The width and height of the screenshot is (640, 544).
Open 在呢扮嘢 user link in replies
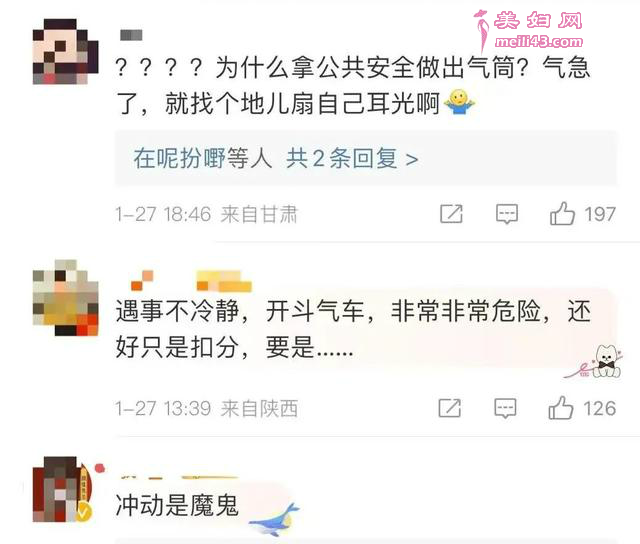179,158
